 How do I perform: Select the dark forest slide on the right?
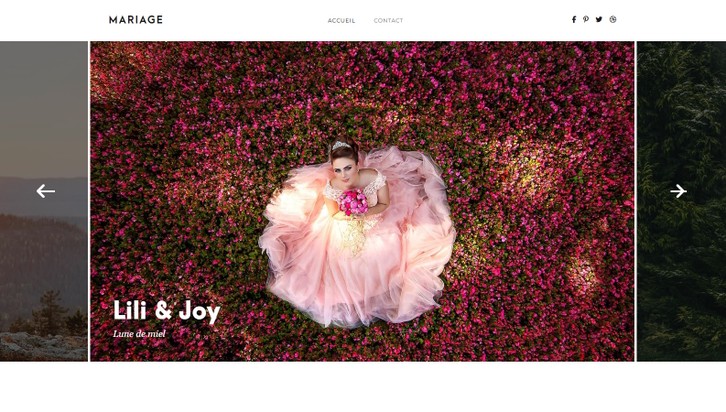point(681,201)
